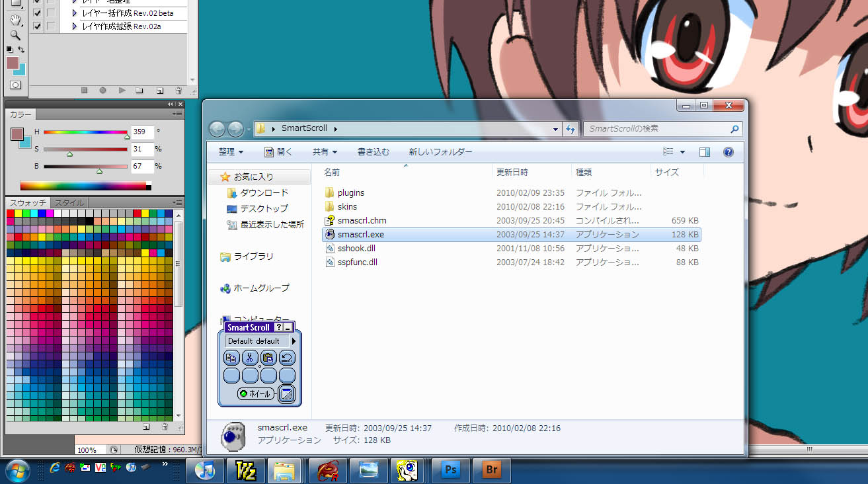This screenshot has height=484, width=868.
Task: Click the saturation S slider
Action: (x=85, y=149)
